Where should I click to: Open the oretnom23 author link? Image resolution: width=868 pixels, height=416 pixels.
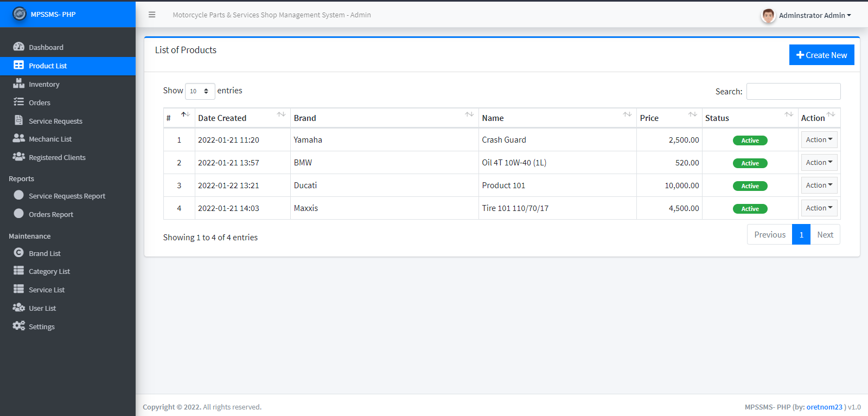[824, 407]
